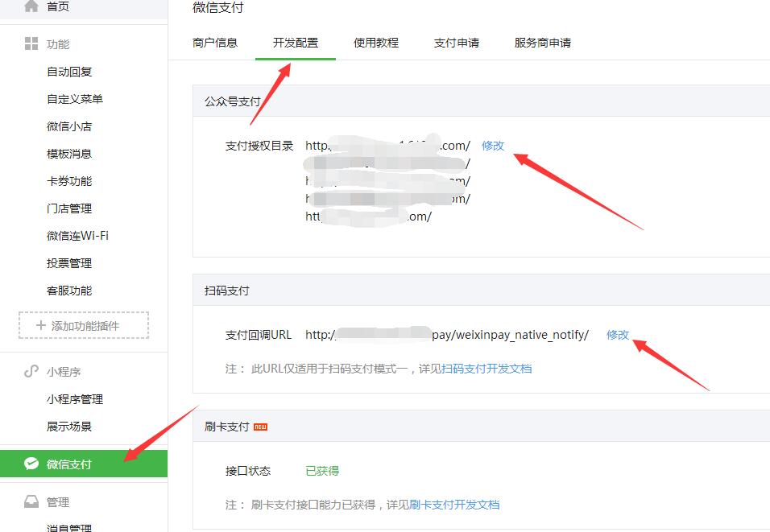
Task: Go to the 支付申请 tab
Action: (456, 43)
